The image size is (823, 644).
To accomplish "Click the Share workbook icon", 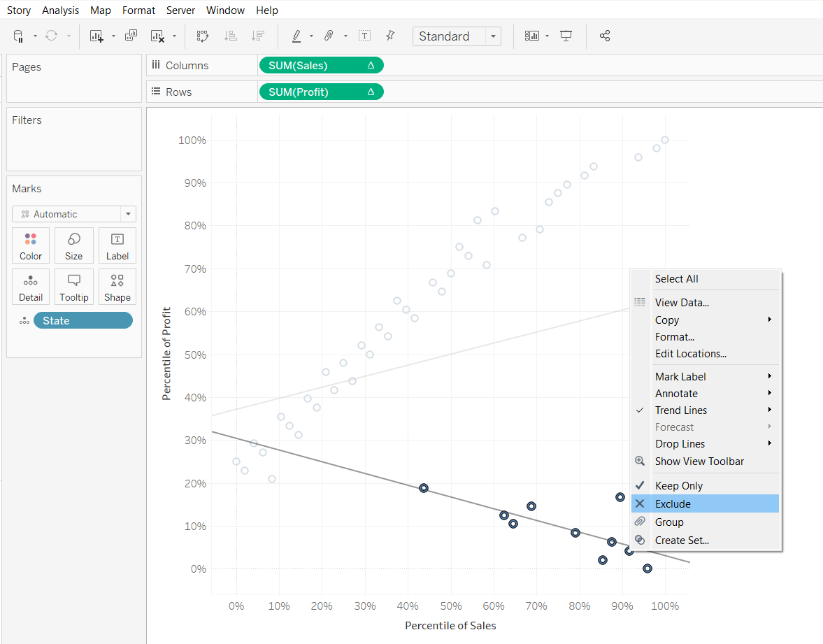I will click(605, 36).
